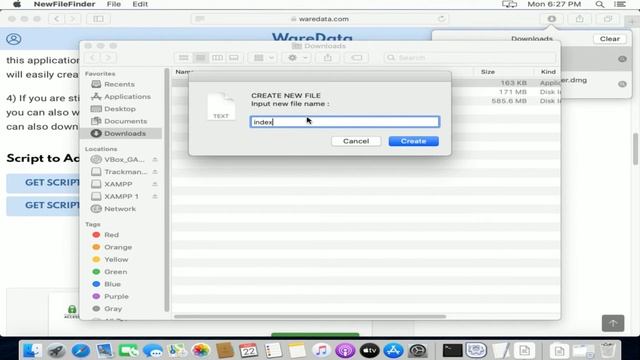Image resolution: width=640 pixels, height=360 pixels.
Task: Select the Red tag
Action: point(111,235)
